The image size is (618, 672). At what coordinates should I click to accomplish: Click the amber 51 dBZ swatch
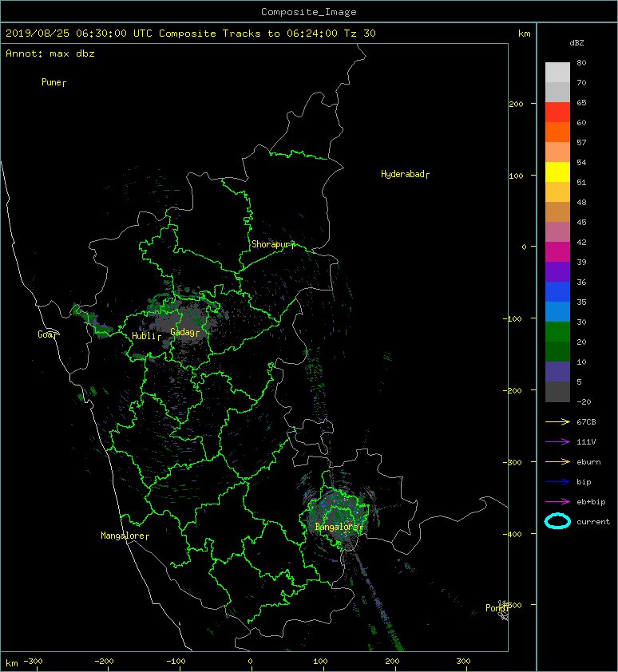point(557,192)
